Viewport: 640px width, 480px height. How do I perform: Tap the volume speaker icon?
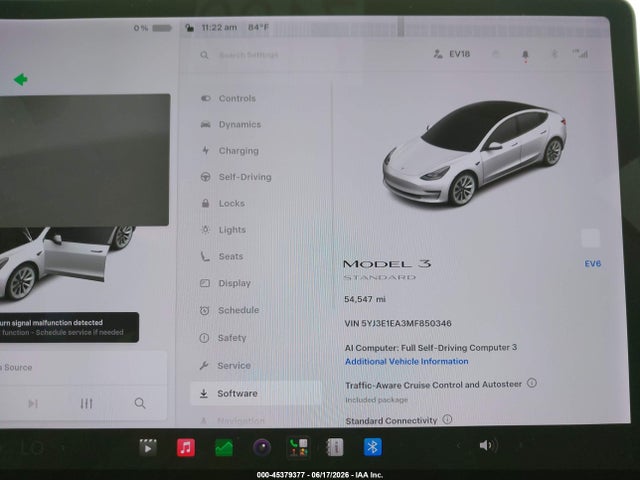click(x=488, y=445)
